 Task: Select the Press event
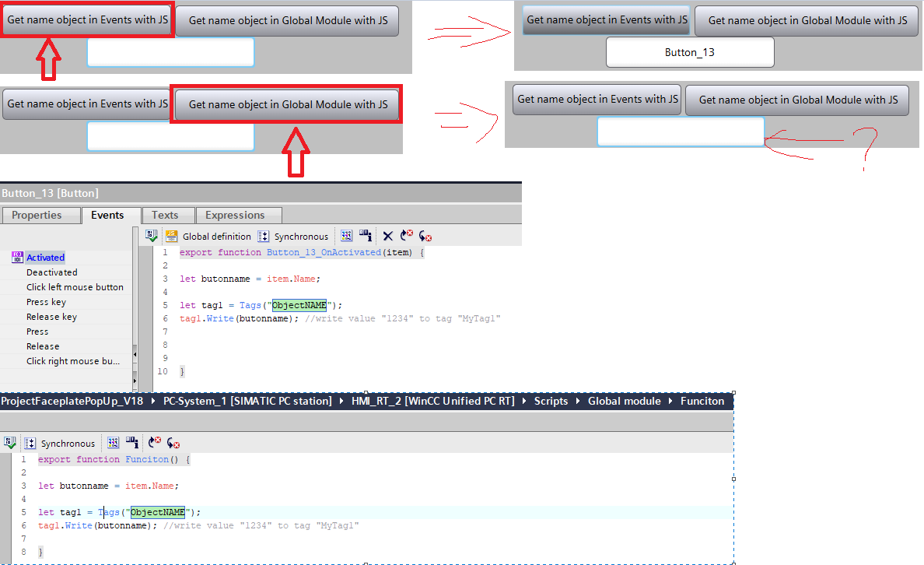pyautogui.click(x=37, y=332)
